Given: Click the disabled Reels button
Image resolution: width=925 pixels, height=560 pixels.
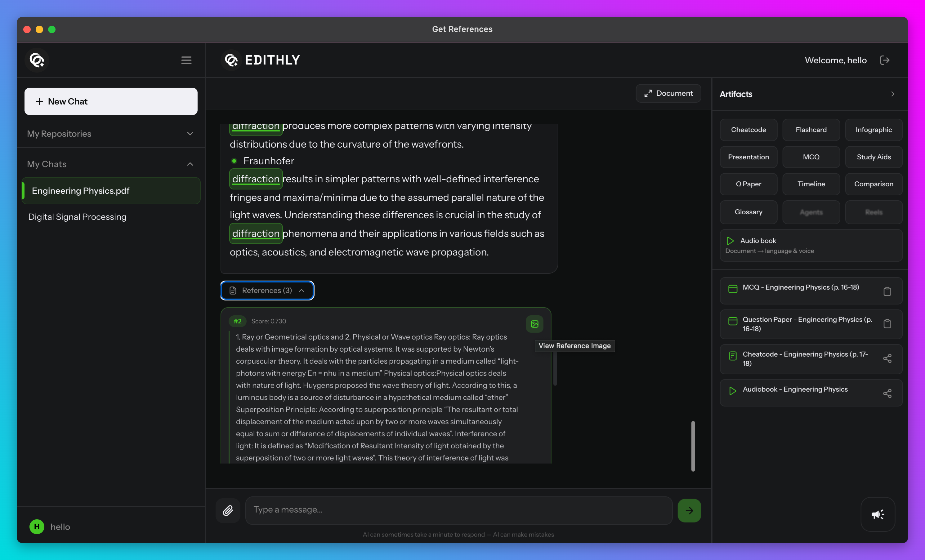Looking at the screenshot, I should pos(874,212).
